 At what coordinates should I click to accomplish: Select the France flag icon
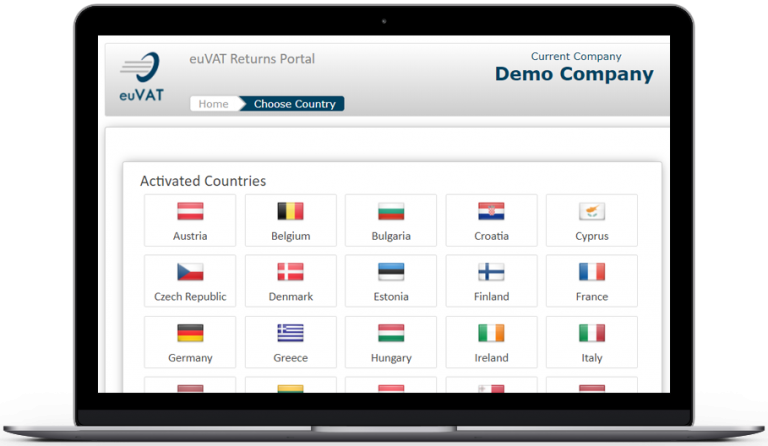coord(591,272)
